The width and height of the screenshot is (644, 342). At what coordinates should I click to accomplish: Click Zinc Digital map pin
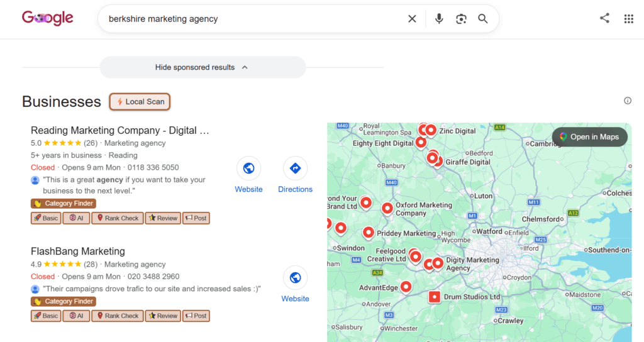pyautogui.click(x=430, y=130)
